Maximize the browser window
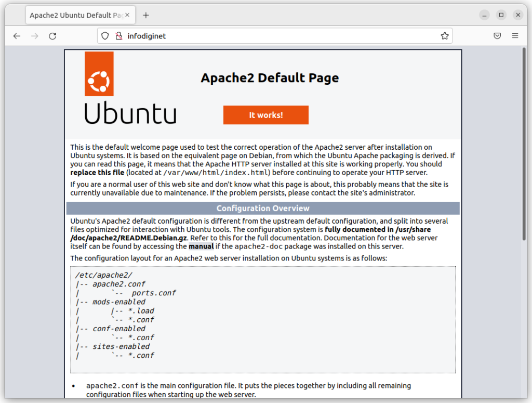The image size is (532, 403). 501,15
